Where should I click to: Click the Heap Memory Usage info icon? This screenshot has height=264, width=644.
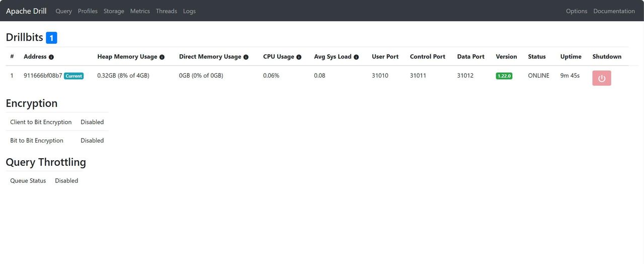[162, 57]
